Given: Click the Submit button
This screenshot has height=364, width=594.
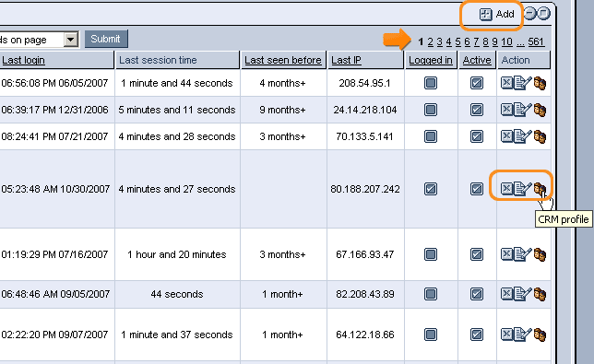Looking at the screenshot, I should coord(106,39).
